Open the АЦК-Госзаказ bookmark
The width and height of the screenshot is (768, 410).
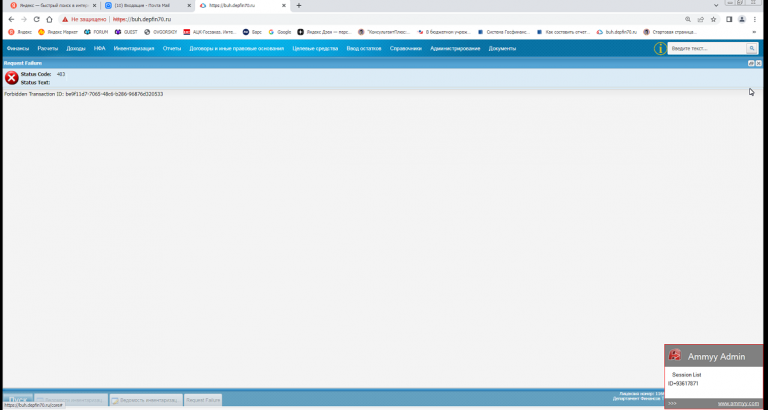coord(210,32)
